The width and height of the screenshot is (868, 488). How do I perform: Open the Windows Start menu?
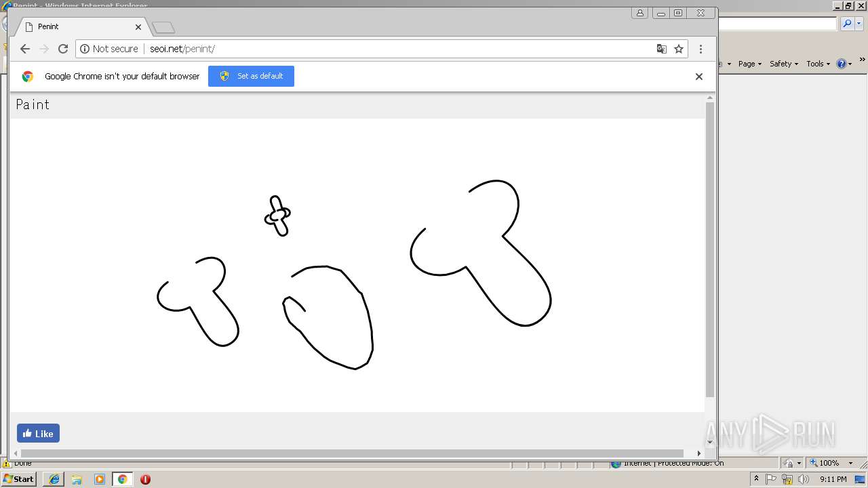(x=19, y=479)
